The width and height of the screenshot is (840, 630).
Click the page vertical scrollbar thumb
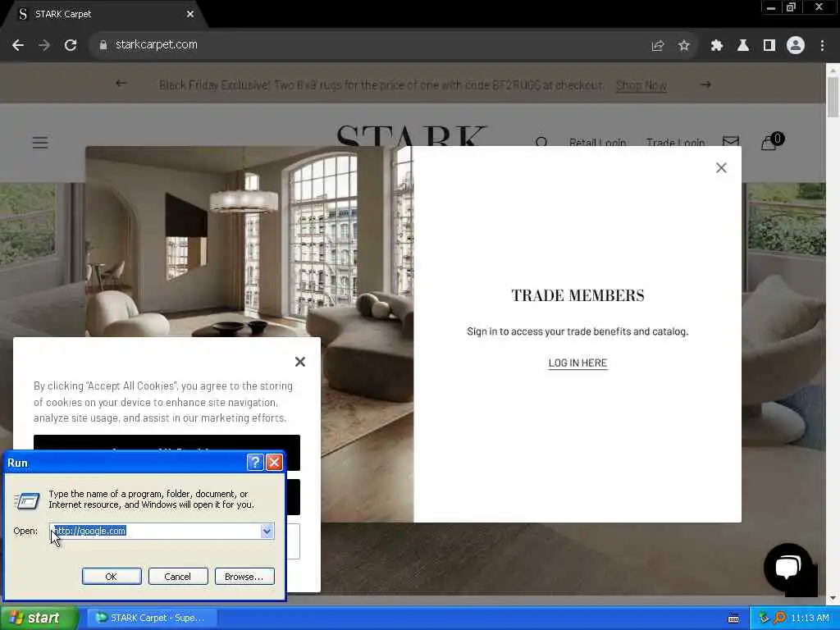click(833, 97)
